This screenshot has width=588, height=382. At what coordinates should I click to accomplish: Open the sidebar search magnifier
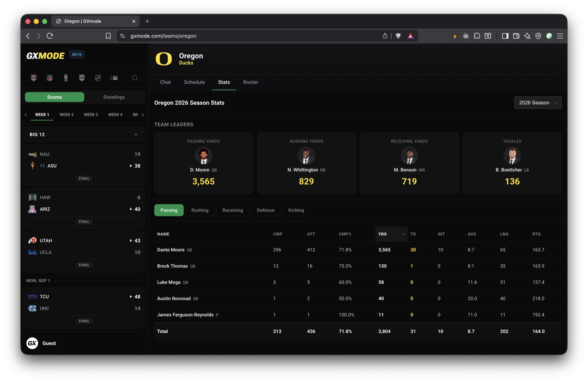[135, 78]
